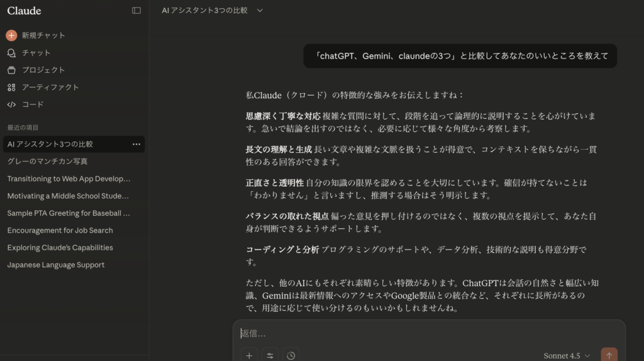Expand the Sonnet 4.5 model selector
644x361 pixels.
coord(567,355)
